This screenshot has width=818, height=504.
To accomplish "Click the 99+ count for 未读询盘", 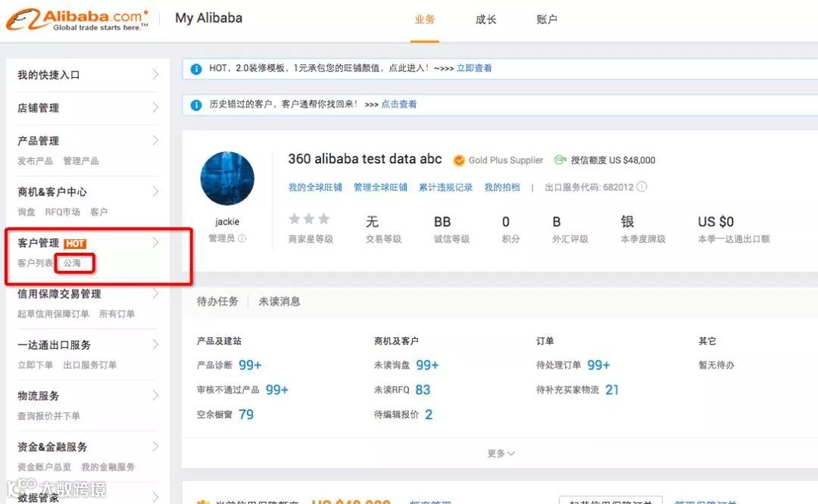I will pos(427,366).
